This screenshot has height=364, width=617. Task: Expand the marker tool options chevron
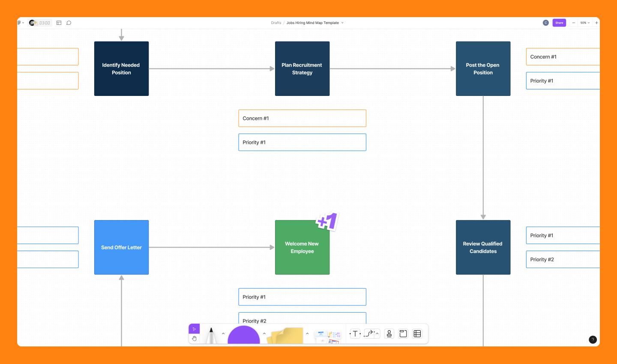click(x=223, y=334)
